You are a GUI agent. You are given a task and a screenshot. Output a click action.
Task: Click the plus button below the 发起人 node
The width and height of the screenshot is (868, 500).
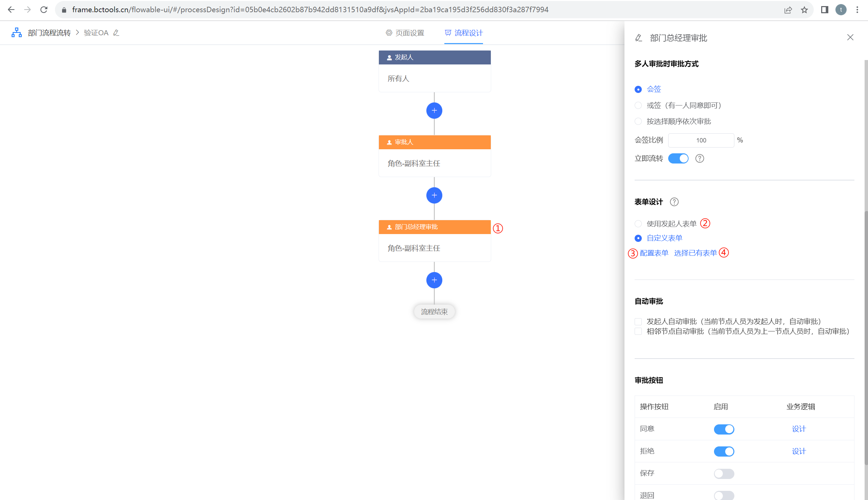434,111
